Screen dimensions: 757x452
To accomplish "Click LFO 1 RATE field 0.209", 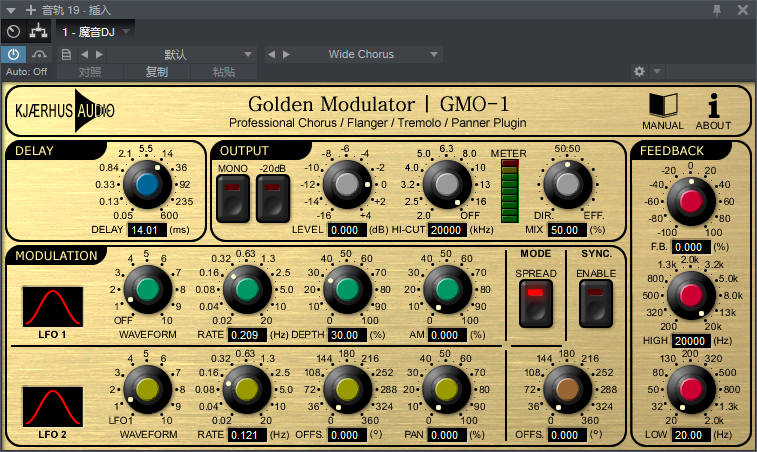I will click(247, 335).
